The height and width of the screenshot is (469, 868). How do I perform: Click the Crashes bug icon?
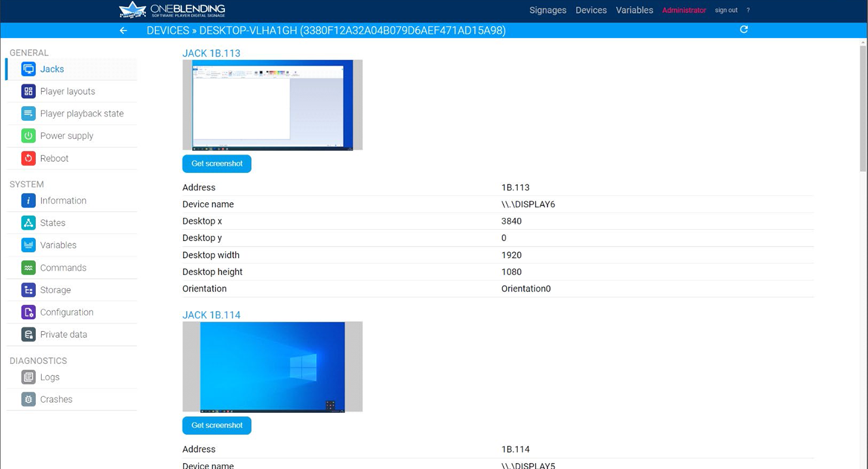click(x=28, y=399)
